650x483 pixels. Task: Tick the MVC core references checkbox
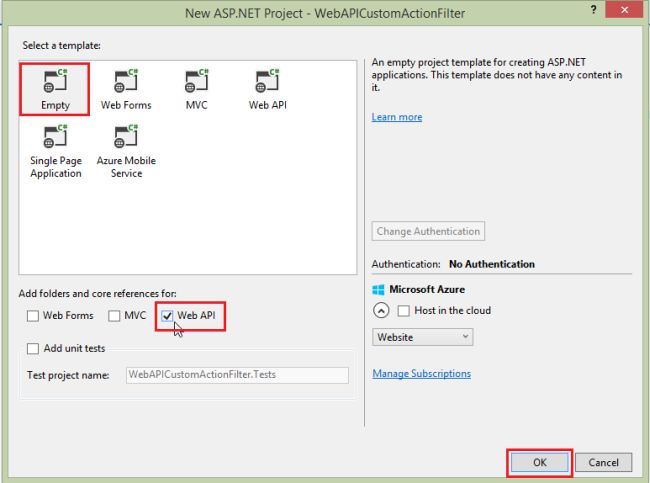(x=114, y=316)
